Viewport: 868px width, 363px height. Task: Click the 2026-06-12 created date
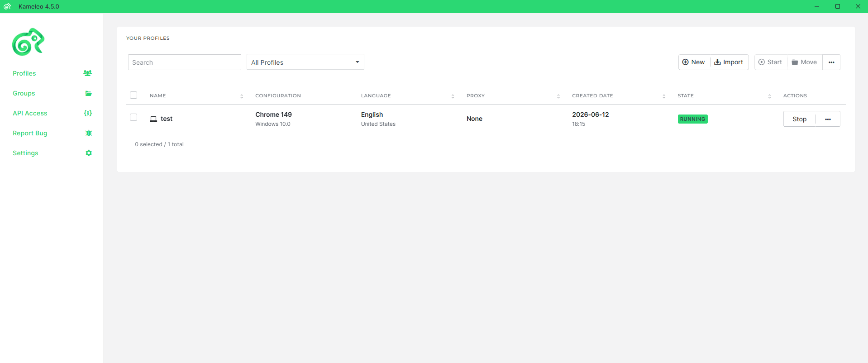coord(590,115)
